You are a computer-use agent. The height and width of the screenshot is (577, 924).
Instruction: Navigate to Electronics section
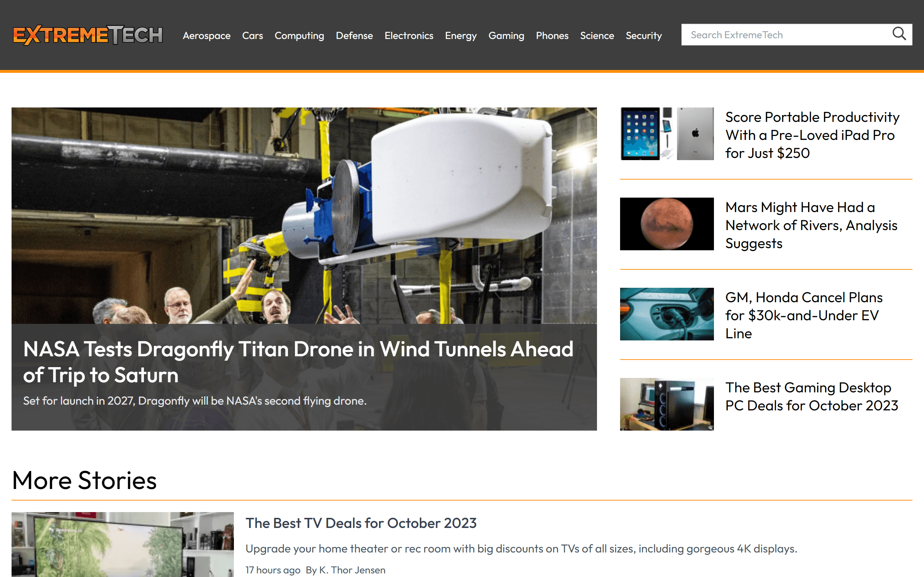[409, 35]
